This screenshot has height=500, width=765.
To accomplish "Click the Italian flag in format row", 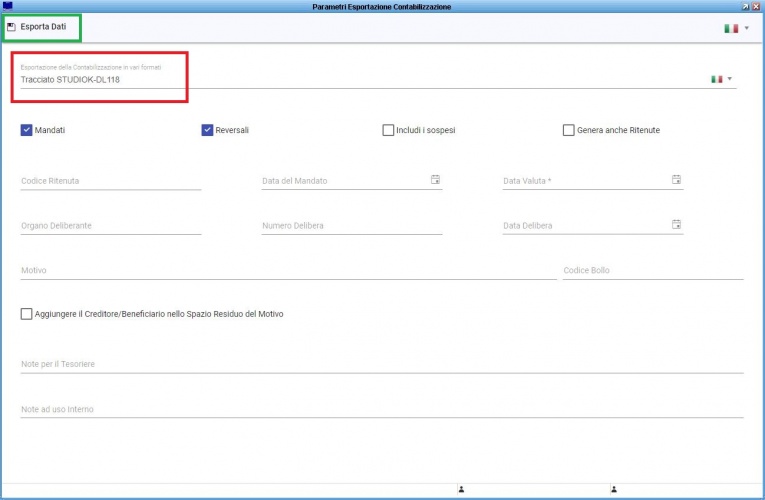I will point(717,79).
